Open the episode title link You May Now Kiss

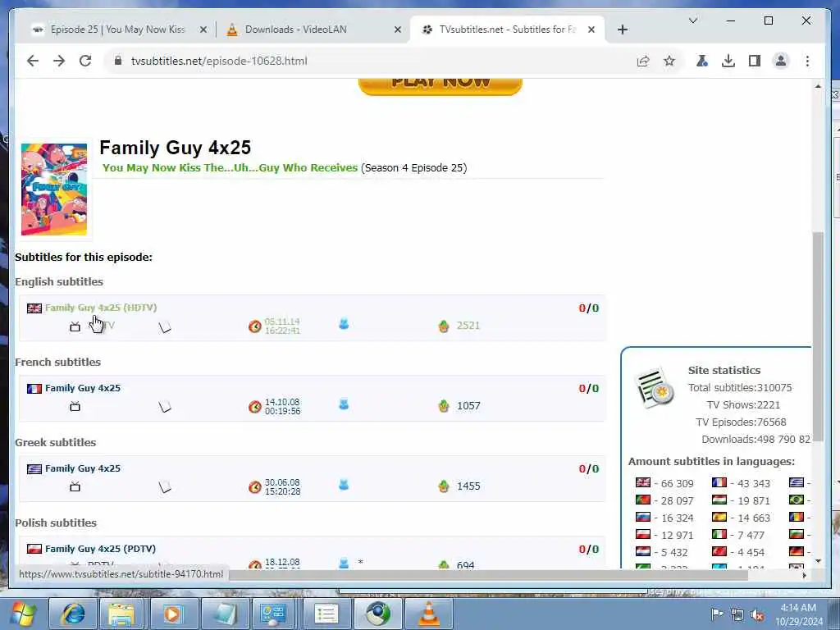tap(230, 167)
